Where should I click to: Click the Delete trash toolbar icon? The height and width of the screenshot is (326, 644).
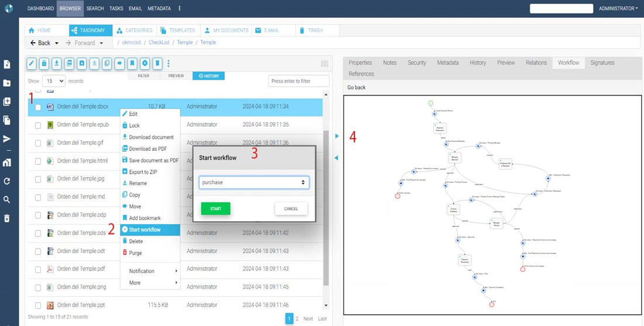(x=157, y=63)
